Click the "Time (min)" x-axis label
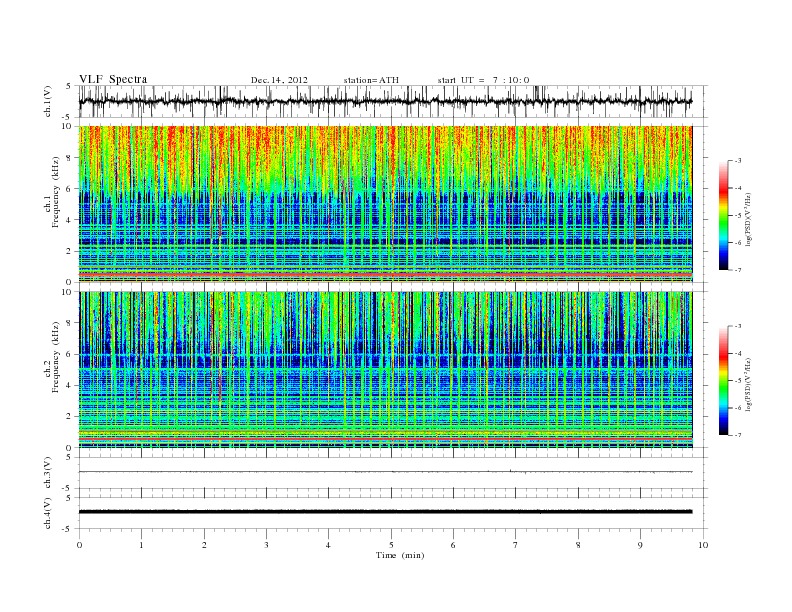 400,555
